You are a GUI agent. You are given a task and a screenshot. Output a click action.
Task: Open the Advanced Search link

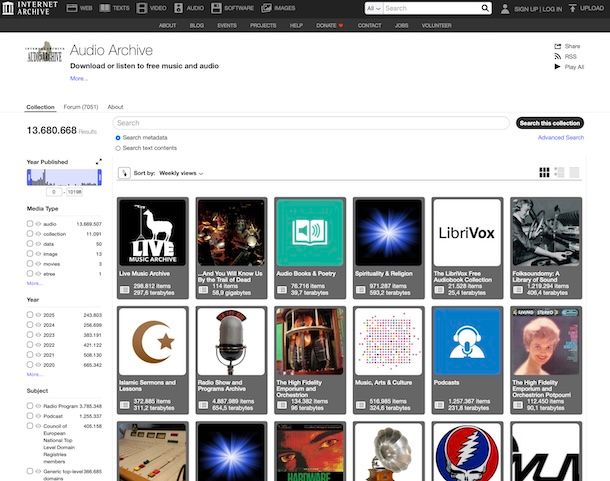tap(561, 138)
